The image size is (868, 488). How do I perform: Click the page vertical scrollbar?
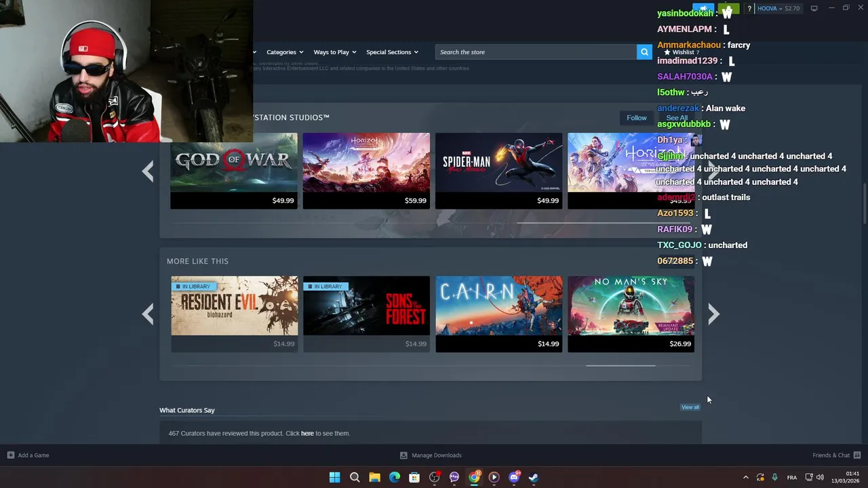pos(864,203)
